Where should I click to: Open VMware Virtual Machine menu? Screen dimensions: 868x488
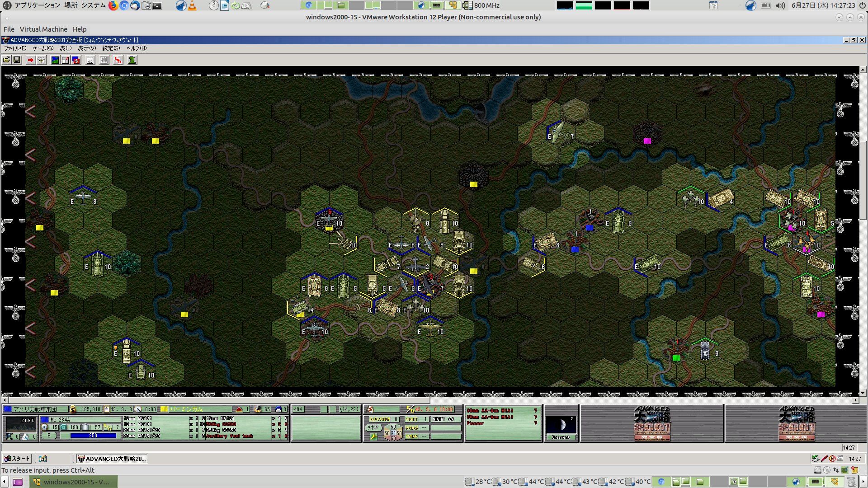pyautogui.click(x=43, y=29)
